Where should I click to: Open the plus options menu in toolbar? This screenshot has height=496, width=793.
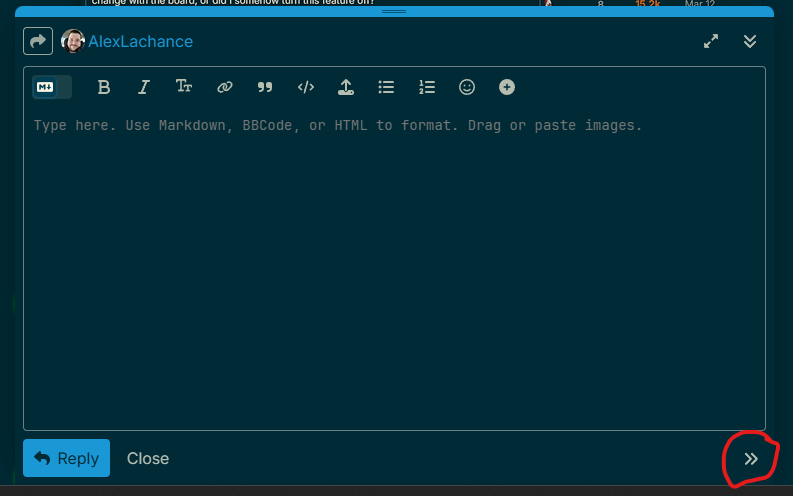point(507,87)
